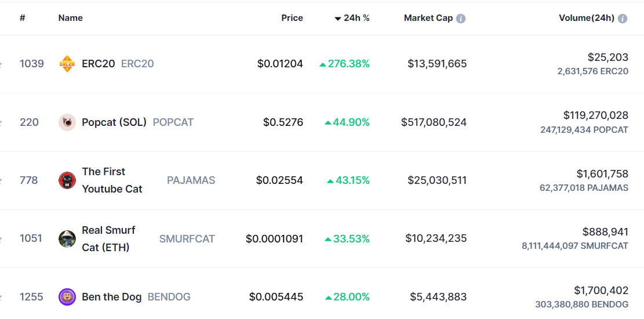Sort by the Market Cap header text

428,18
